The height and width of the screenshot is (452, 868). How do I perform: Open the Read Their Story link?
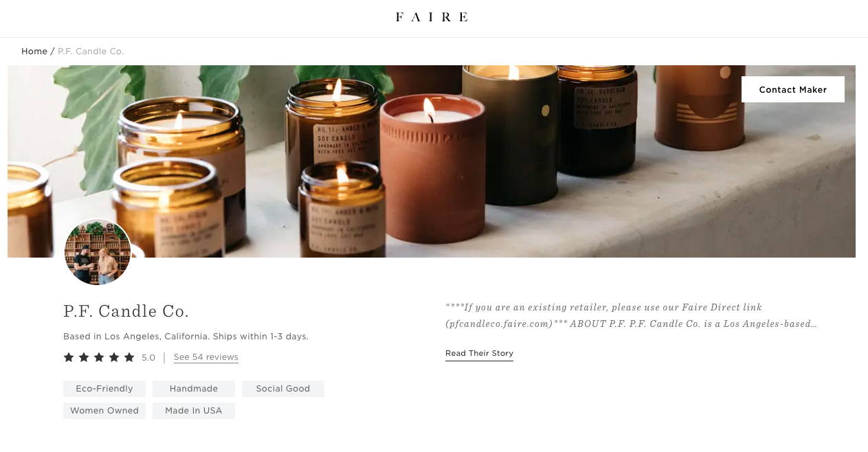tap(479, 354)
